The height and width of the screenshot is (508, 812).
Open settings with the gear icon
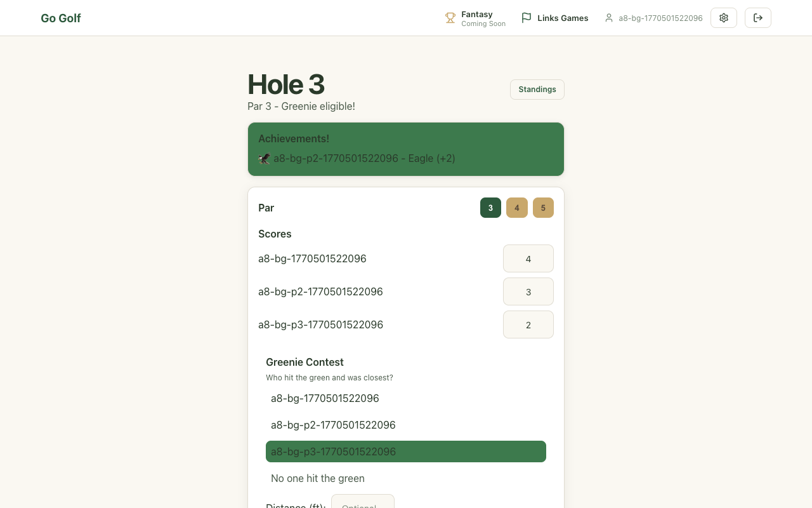pyautogui.click(x=723, y=18)
